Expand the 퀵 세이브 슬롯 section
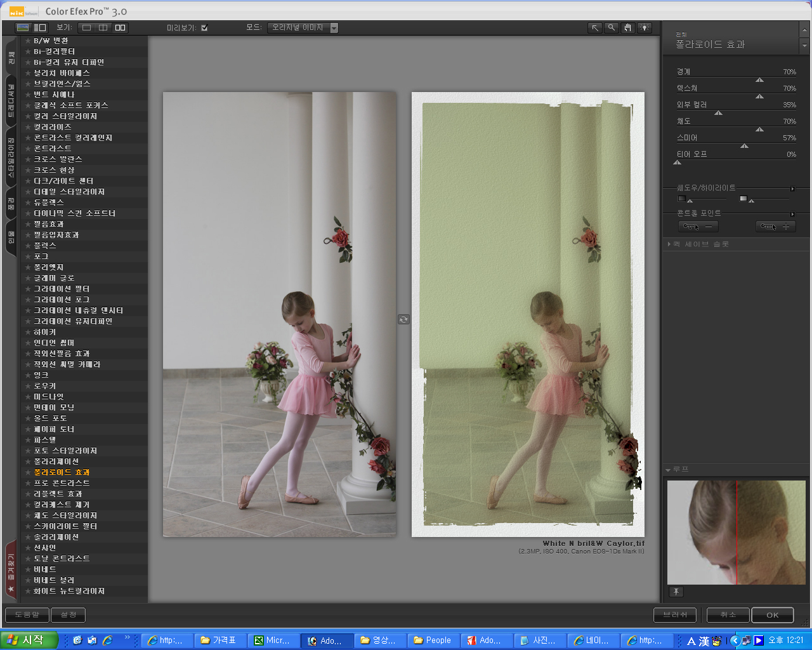The height and width of the screenshot is (650, 812). 669,244
